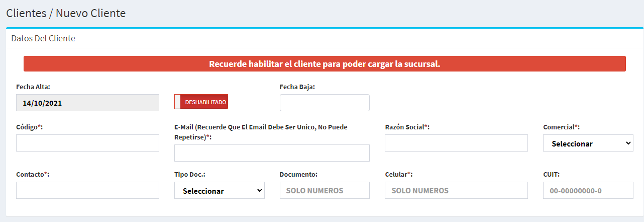Expand the Tipo Doc. selector

click(x=219, y=191)
